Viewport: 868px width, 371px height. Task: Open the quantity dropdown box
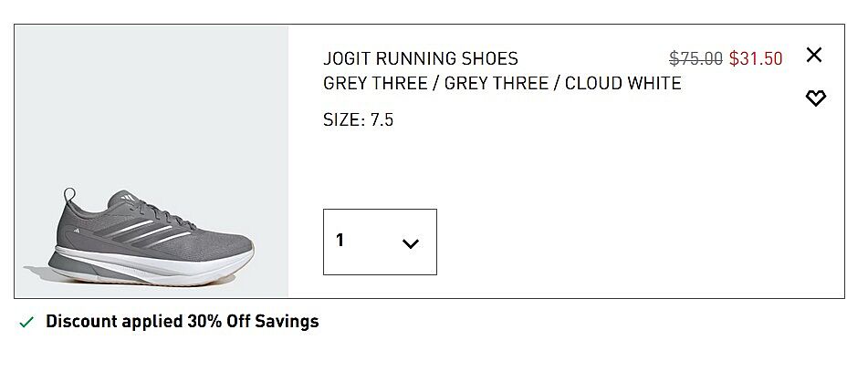[380, 242]
